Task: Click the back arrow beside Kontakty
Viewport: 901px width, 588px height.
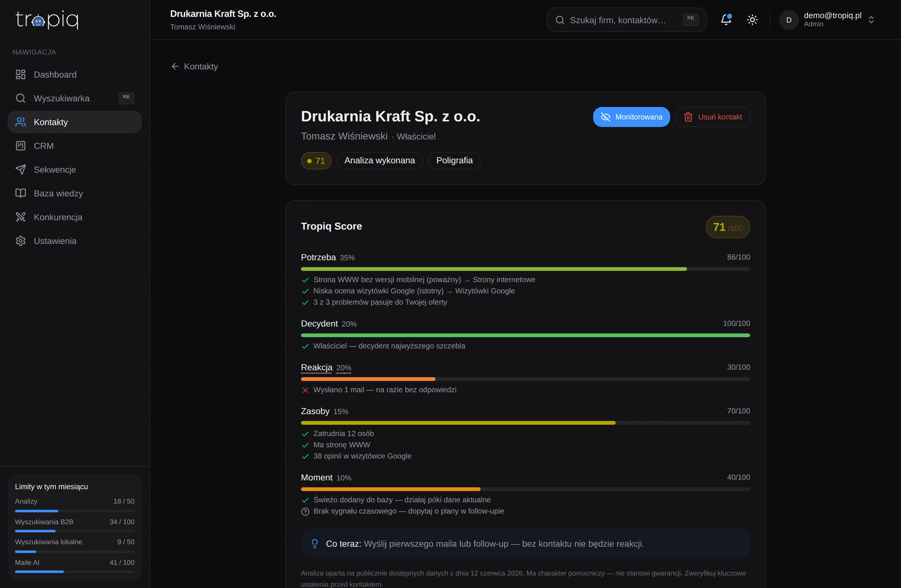Action: pyautogui.click(x=175, y=67)
